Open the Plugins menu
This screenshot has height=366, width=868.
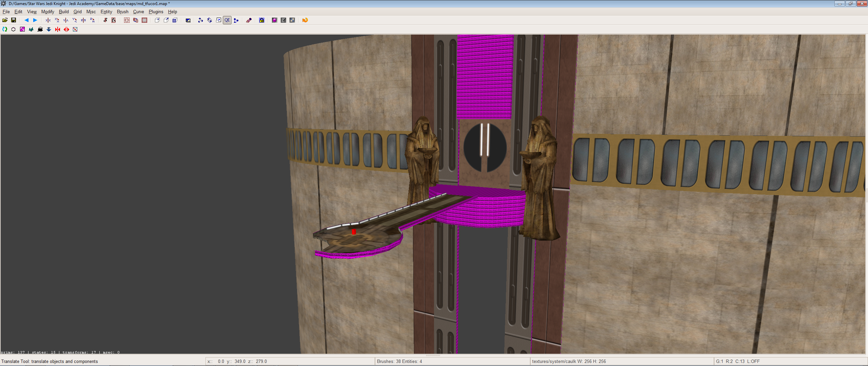(x=156, y=12)
